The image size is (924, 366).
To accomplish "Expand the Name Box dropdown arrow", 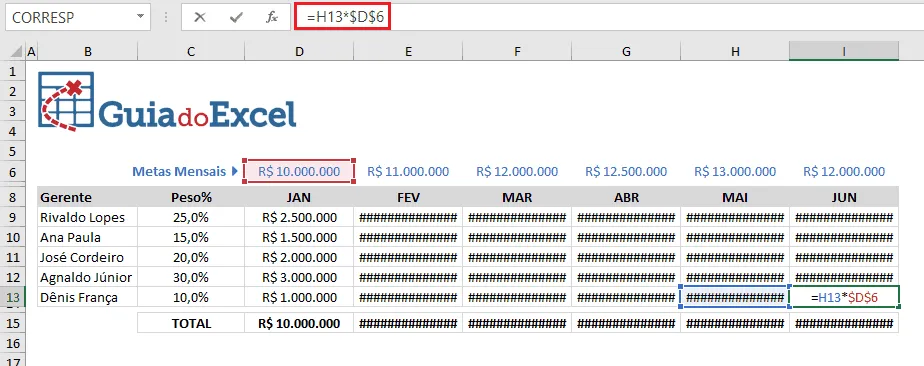I will (x=140, y=17).
